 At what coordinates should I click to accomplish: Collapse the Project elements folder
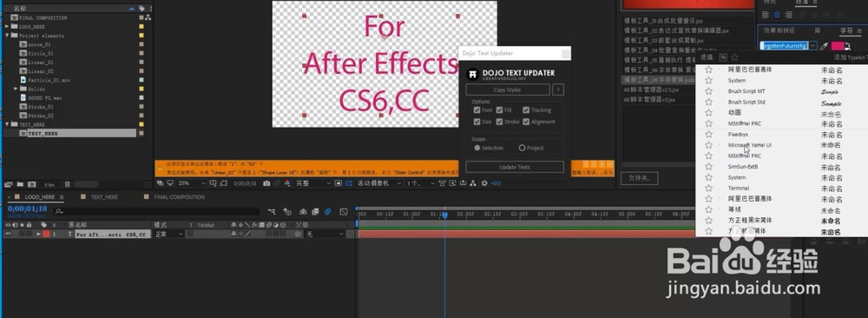click(x=7, y=36)
